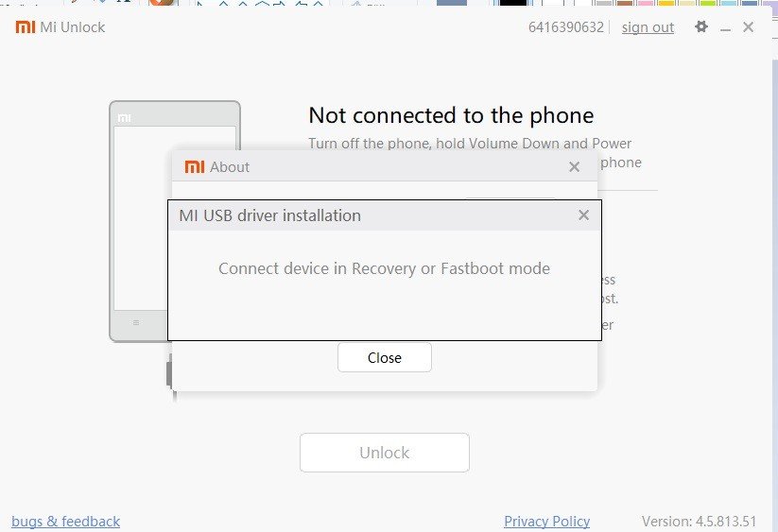Minimize the Mi Unlock window
The image size is (778, 532).
click(725, 29)
